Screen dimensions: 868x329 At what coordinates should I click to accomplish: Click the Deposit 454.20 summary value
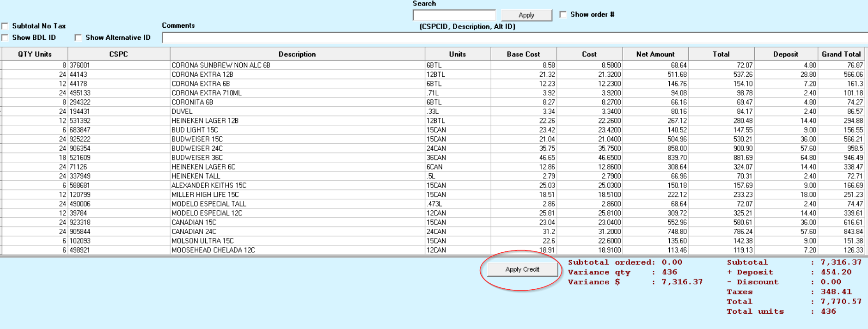pyautogui.click(x=836, y=272)
